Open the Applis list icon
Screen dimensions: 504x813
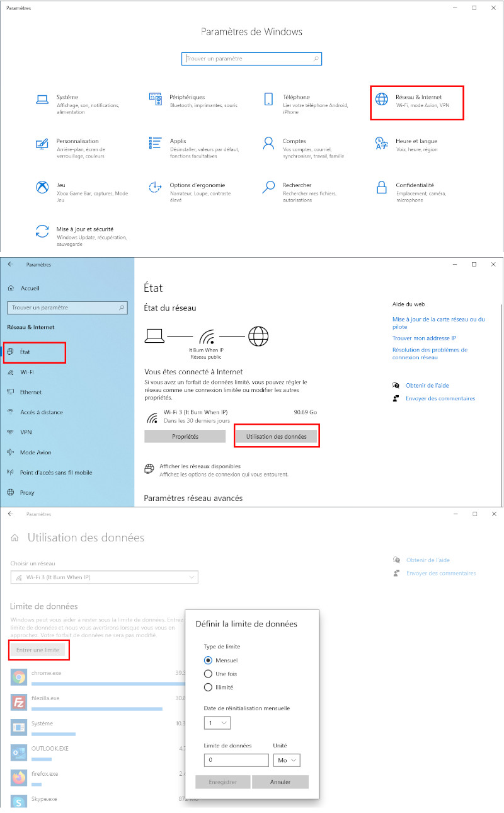click(155, 142)
